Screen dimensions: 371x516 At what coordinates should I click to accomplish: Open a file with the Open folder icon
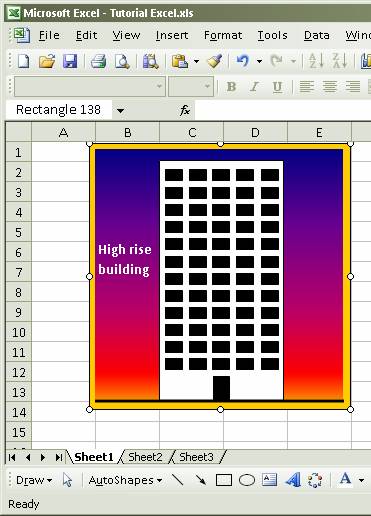pos(47,61)
